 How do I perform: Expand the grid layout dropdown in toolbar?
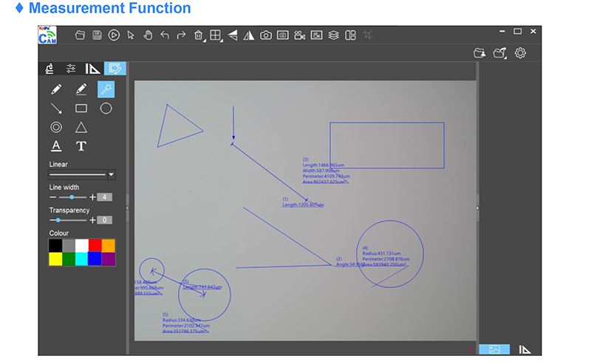216,35
